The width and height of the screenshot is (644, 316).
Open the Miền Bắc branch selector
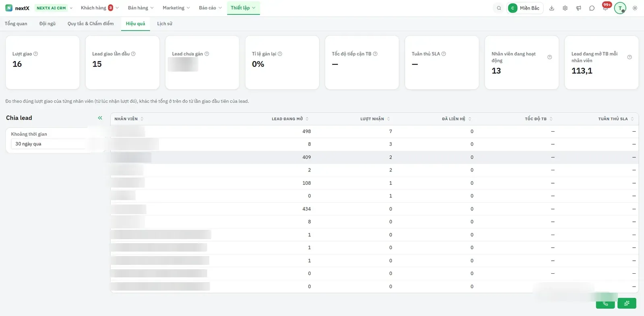525,8
